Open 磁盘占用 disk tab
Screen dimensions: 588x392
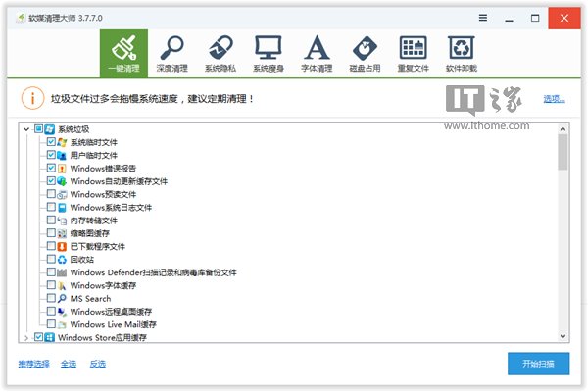click(365, 54)
